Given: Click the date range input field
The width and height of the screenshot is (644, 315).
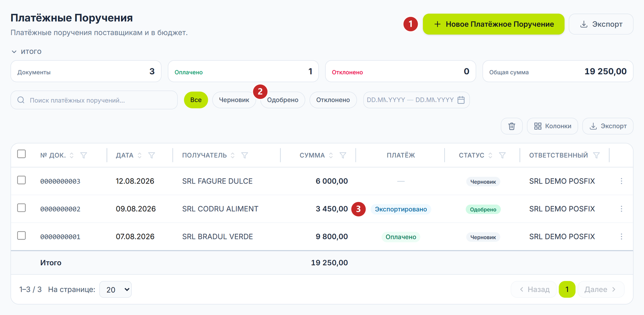Looking at the screenshot, I should [x=416, y=100].
